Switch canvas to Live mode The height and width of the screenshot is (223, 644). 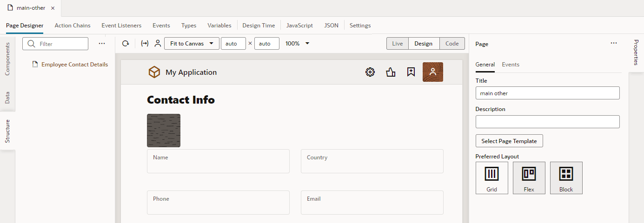tap(397, 44)
